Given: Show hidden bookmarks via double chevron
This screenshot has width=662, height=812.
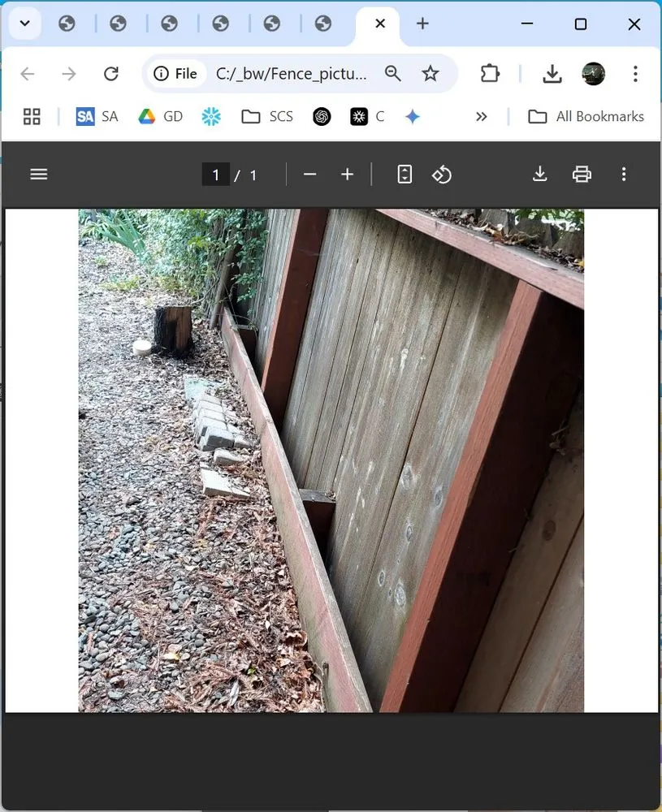Looking at the screenshot, I should point(481,116).
